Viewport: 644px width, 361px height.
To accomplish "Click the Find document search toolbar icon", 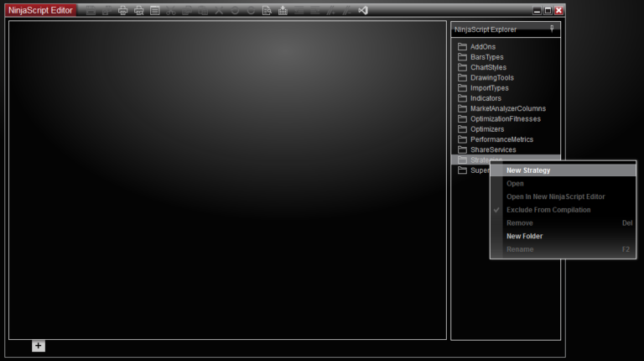I will point(267,11).
